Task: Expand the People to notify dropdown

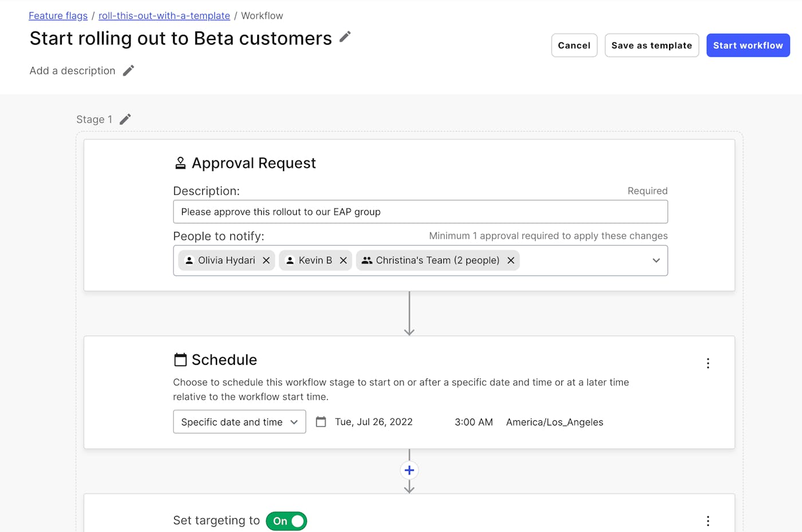Action: click(656, 261)
